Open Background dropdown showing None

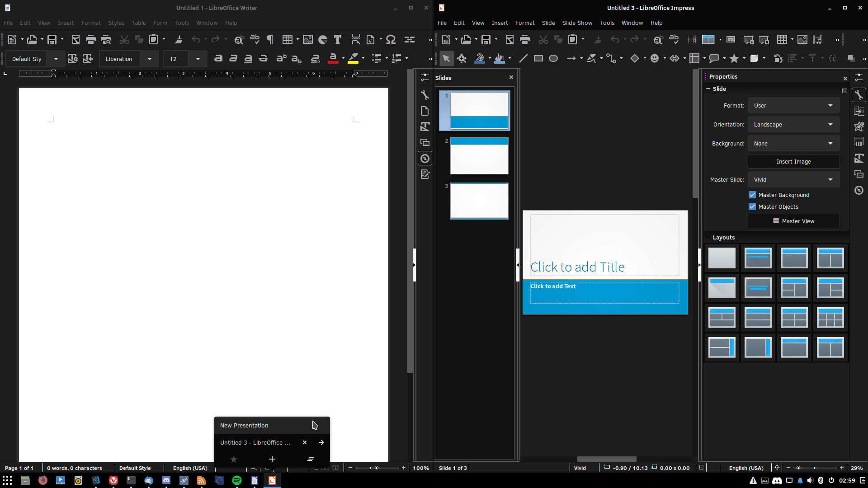[793, 144]
